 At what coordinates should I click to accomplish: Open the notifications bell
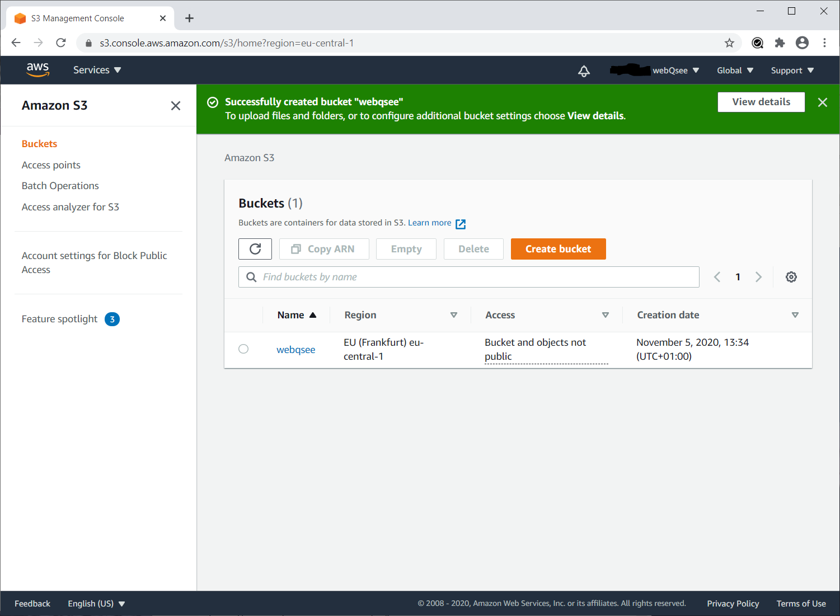(x=584, y=70)
